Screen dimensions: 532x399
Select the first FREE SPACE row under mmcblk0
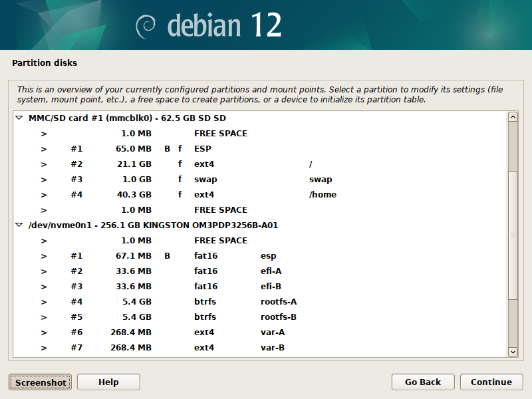(x=260, y=134)
